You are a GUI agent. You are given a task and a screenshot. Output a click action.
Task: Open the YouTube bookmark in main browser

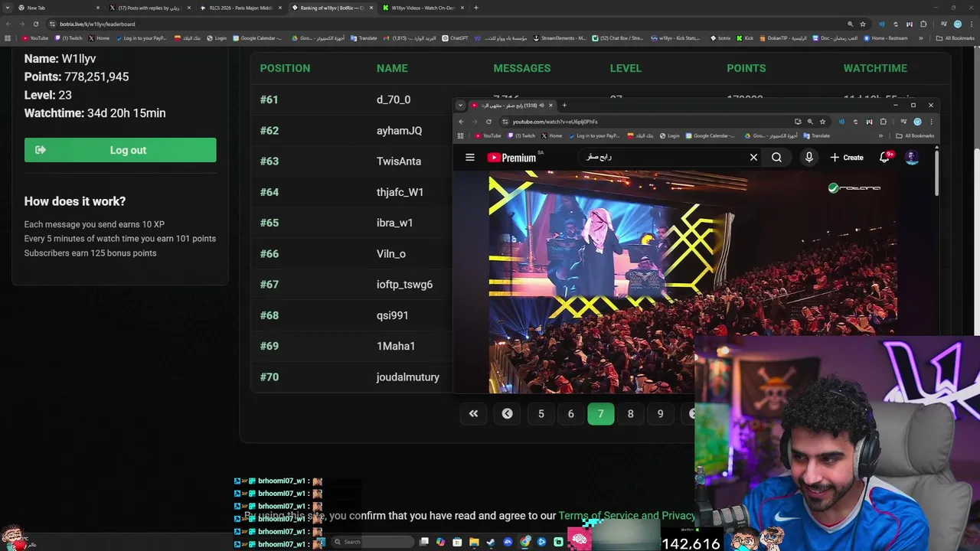pos(35,38)
